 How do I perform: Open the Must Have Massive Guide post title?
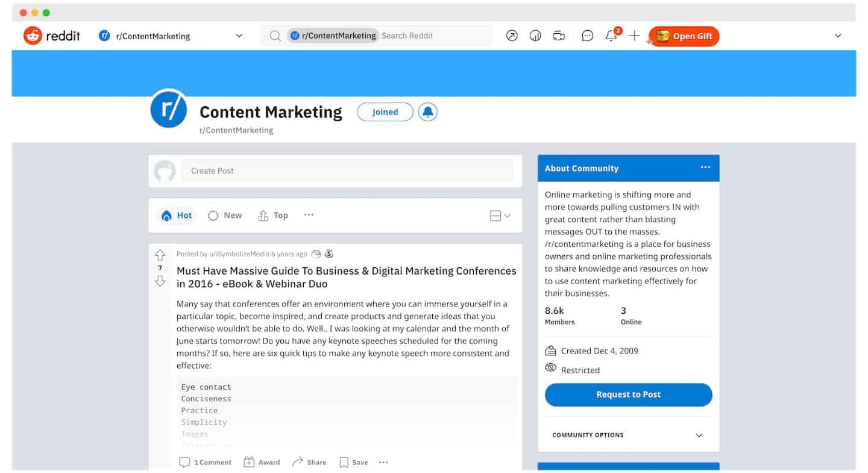[347, 278]
